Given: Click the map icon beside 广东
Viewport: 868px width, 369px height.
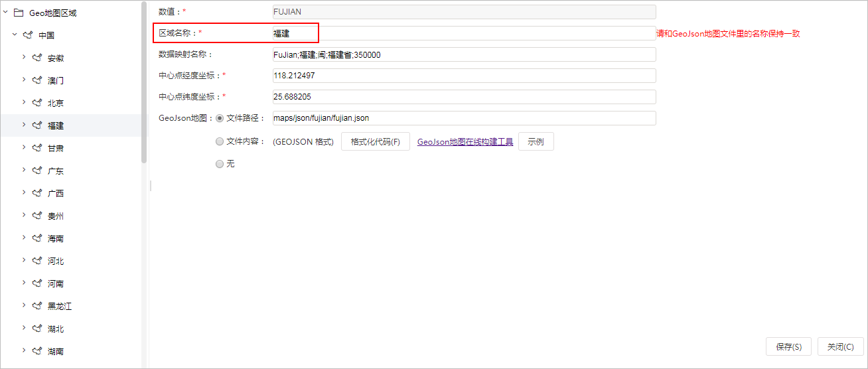Looking at the screenshot, I should (x=37, y=171).
